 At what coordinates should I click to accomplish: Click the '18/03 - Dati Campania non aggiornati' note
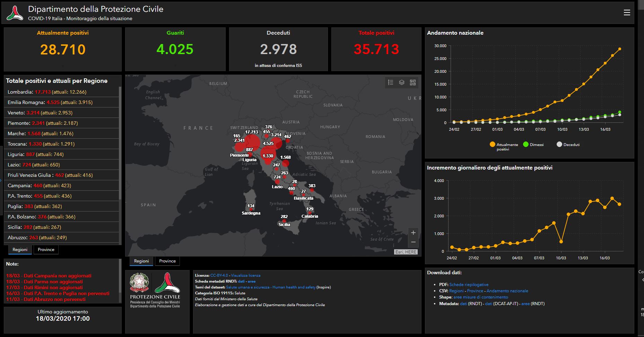coord(49,276)
